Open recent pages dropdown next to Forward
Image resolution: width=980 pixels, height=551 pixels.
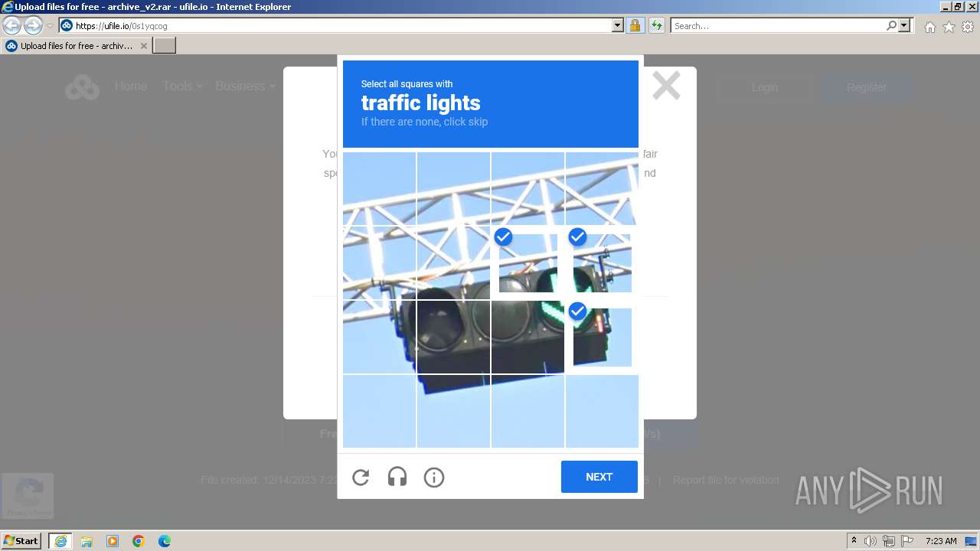coord(50,26)
